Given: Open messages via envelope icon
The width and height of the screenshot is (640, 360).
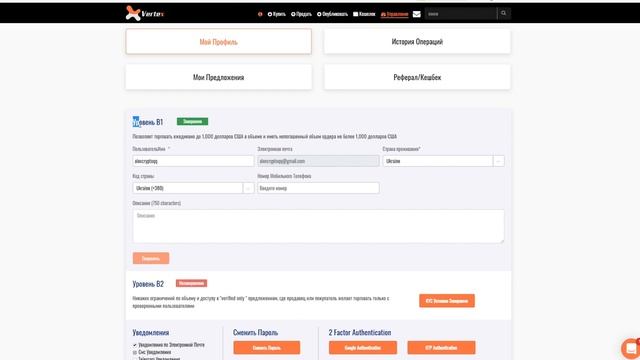Looking at the screenshot, I should pyautogui.click(x=416, y=14).
